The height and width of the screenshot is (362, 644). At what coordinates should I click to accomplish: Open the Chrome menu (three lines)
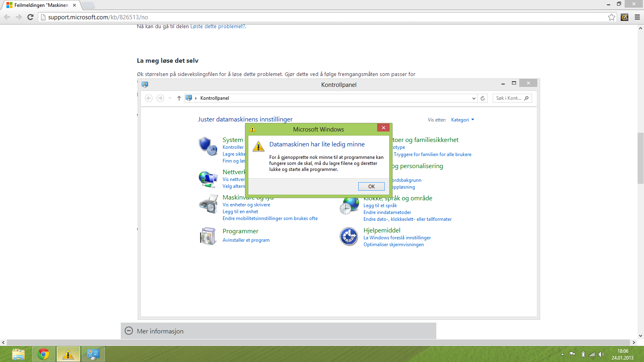pyautogui.click(x=637, y=17)
